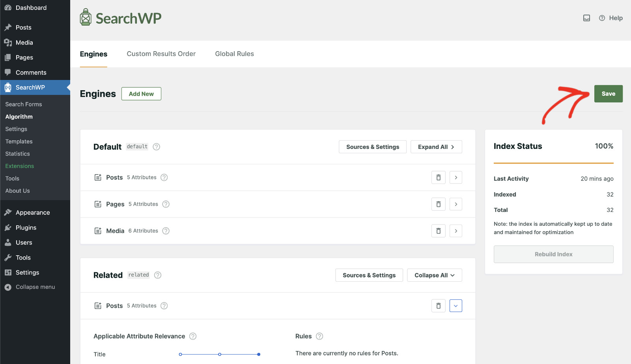Click the help icon beside Default Posts attributes
The width and height of the screenshot is (631, 364).
(164, 177)
